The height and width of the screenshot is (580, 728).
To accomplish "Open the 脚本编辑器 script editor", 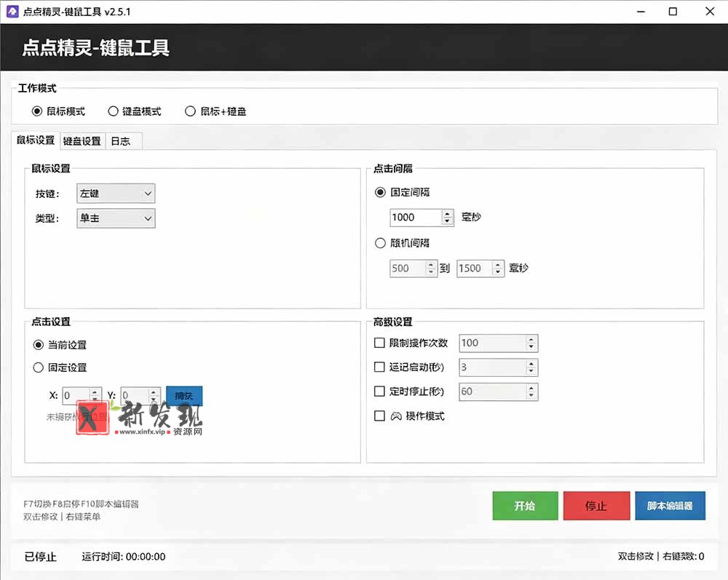I will 670,506.
